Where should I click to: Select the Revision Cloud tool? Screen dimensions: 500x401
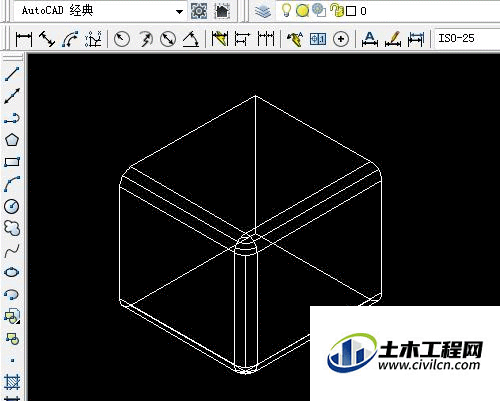point(12,228)
